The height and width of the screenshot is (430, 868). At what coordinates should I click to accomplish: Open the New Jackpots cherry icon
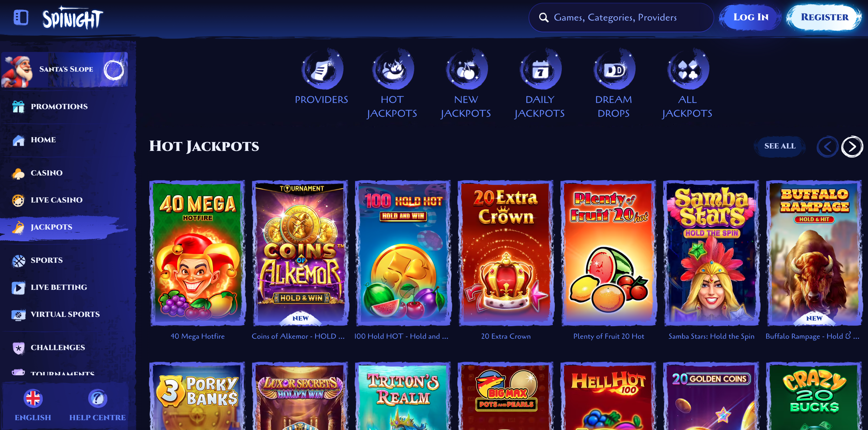[x=466, y=69]
